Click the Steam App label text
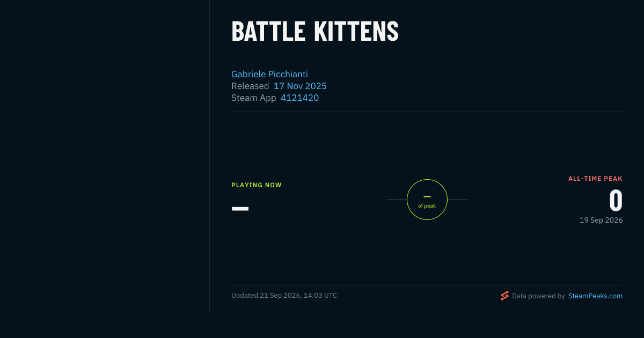The image size is (644, 338). (x=254, y=98)
